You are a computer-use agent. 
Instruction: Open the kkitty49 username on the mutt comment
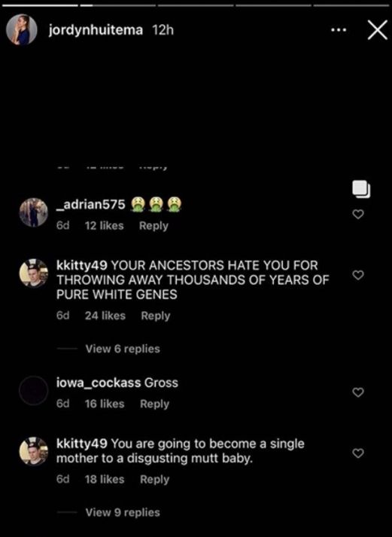click(x=82, y=444)
